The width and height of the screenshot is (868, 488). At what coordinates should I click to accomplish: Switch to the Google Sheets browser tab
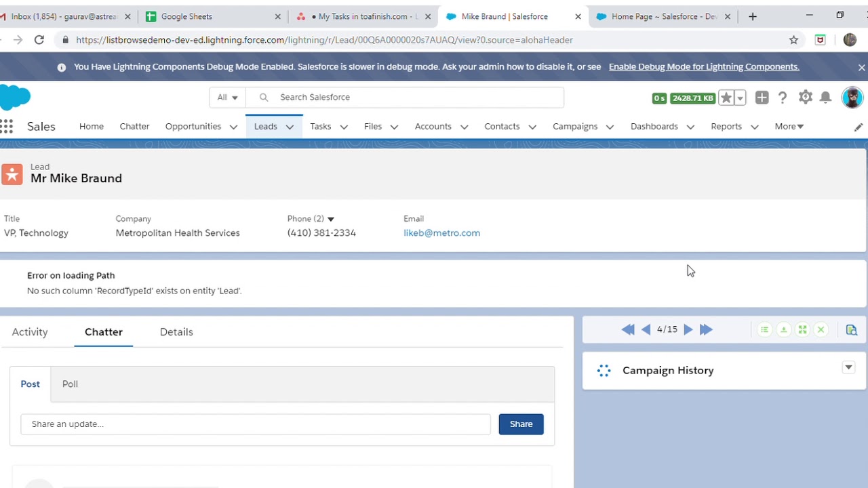pos(214,16)
